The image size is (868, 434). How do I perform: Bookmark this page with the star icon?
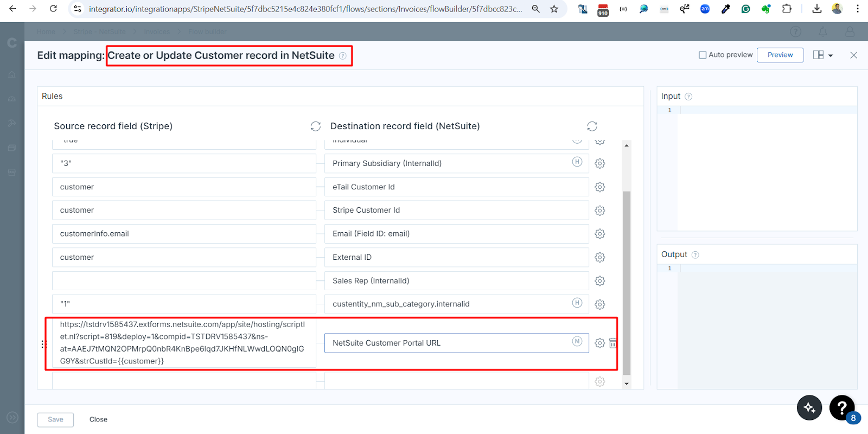(x=554, y=9)
